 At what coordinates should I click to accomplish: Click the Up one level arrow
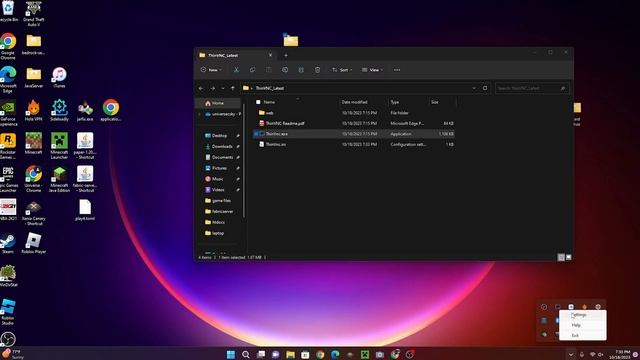tap(233, 88)
